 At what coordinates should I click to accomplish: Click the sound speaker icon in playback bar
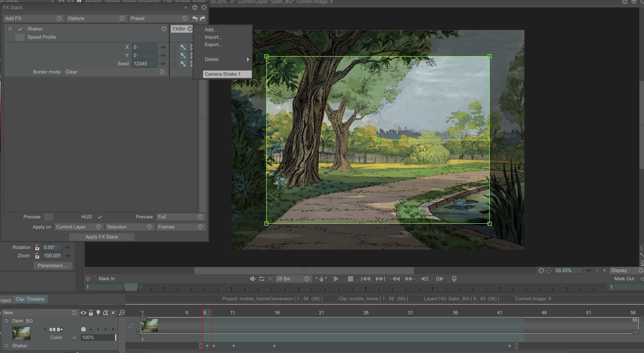click(252, 279)
